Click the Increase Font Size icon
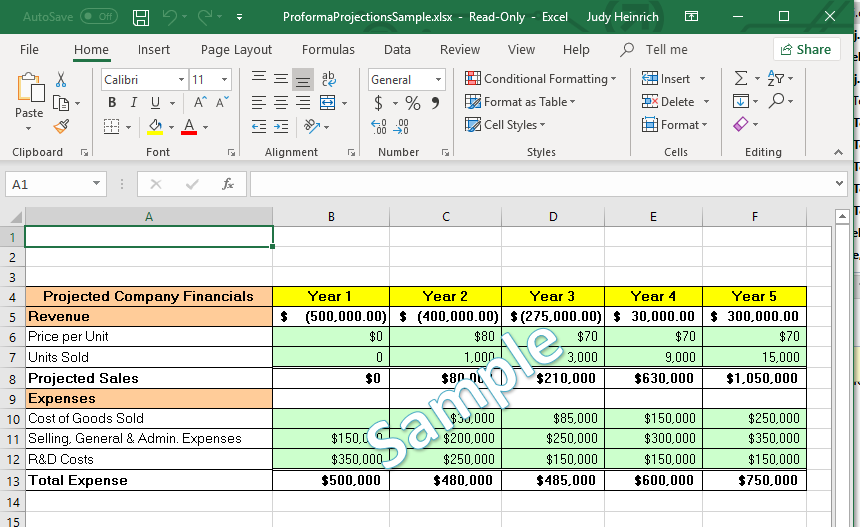 coord(200,103)
